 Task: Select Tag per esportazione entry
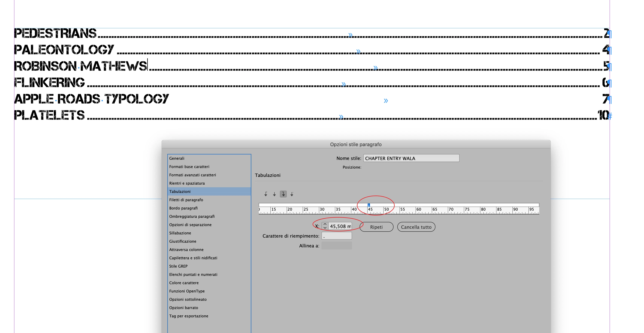tap(189, 316)
